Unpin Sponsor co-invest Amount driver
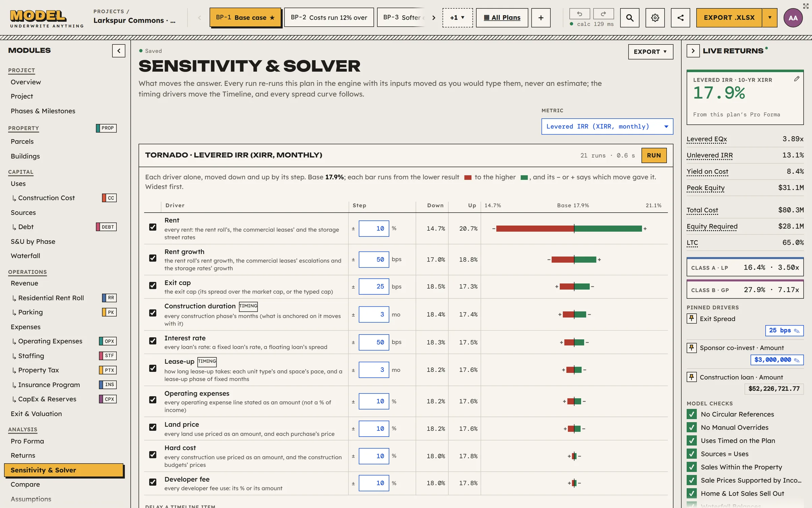This screenshot has width=812, height=508. click(692, 347)
